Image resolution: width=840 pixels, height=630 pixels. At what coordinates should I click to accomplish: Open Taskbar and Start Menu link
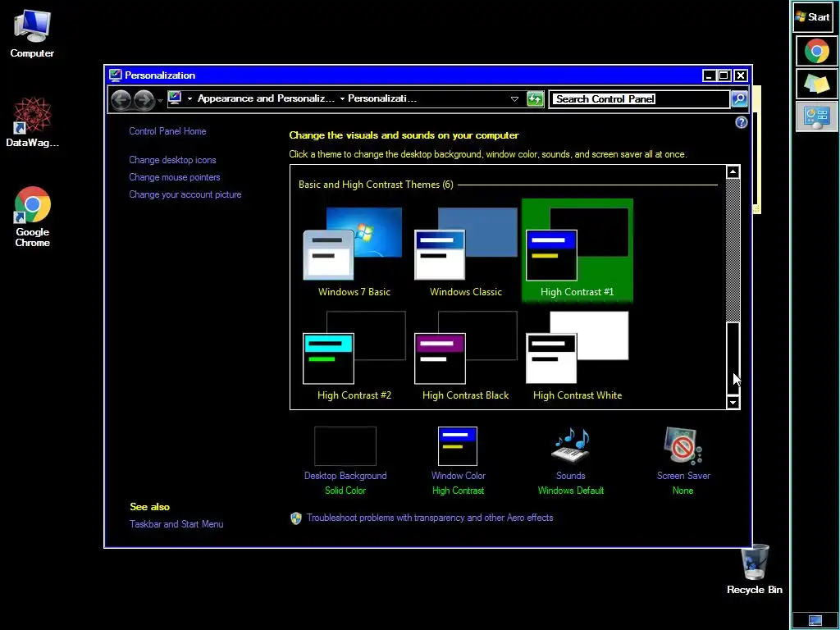(x=176, y=524)
